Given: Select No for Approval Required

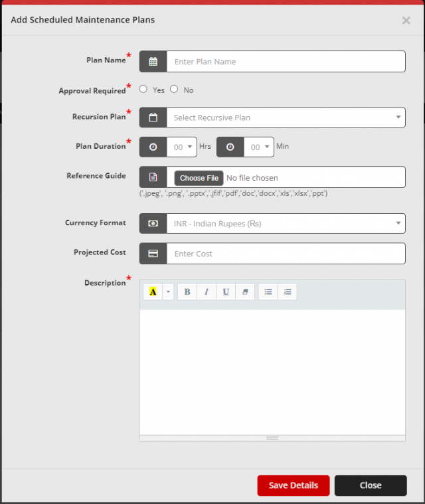Looking at the screenshot, I should 174,89.
